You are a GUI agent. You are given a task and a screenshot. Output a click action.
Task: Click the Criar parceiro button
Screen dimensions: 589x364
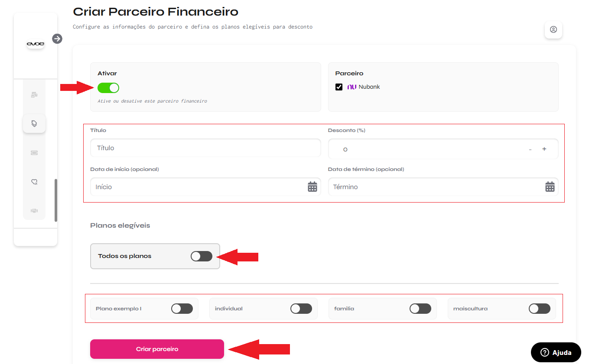tap(157, 349)
